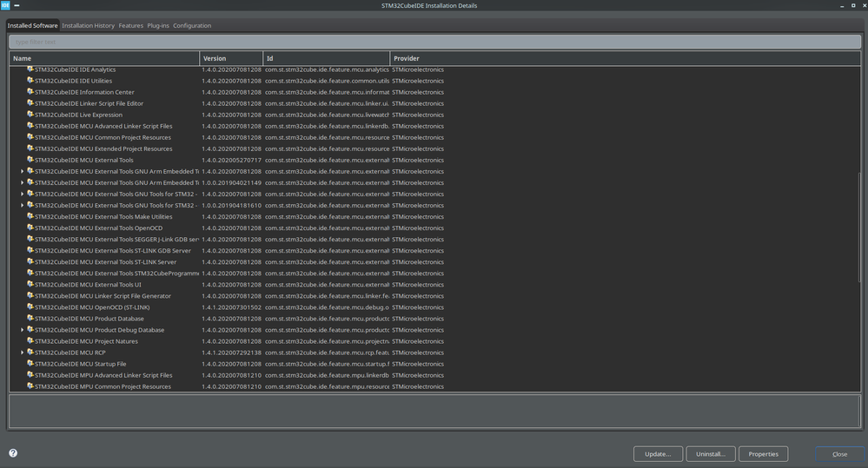Viewport: 868px width, 468px height.
Task: Click the feature icon beside STM32CubeIDE IDE Utilities
Action: pos(30,80)
